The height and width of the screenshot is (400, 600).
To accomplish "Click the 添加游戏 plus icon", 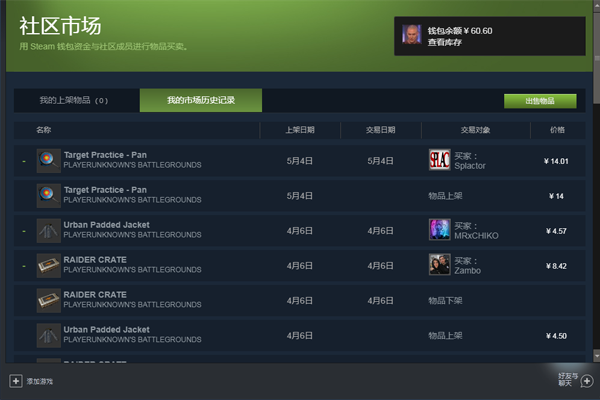I will pos(15,381).
